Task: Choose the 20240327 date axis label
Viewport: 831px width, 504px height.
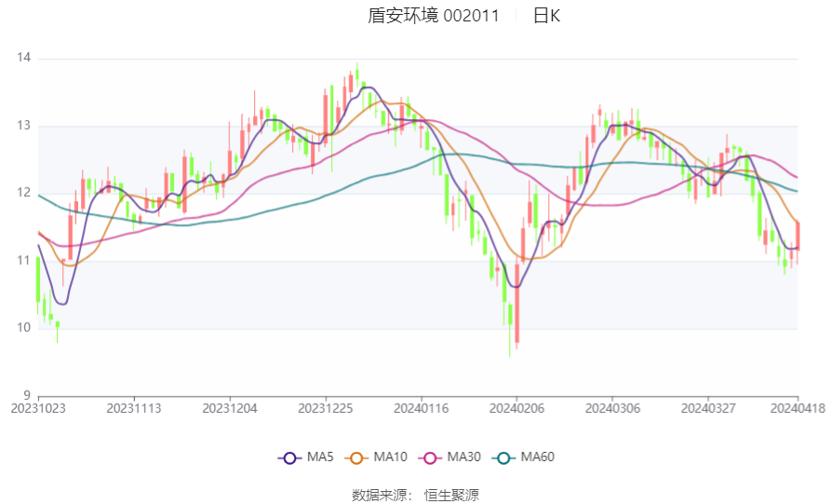Action: tap(708, 407)
